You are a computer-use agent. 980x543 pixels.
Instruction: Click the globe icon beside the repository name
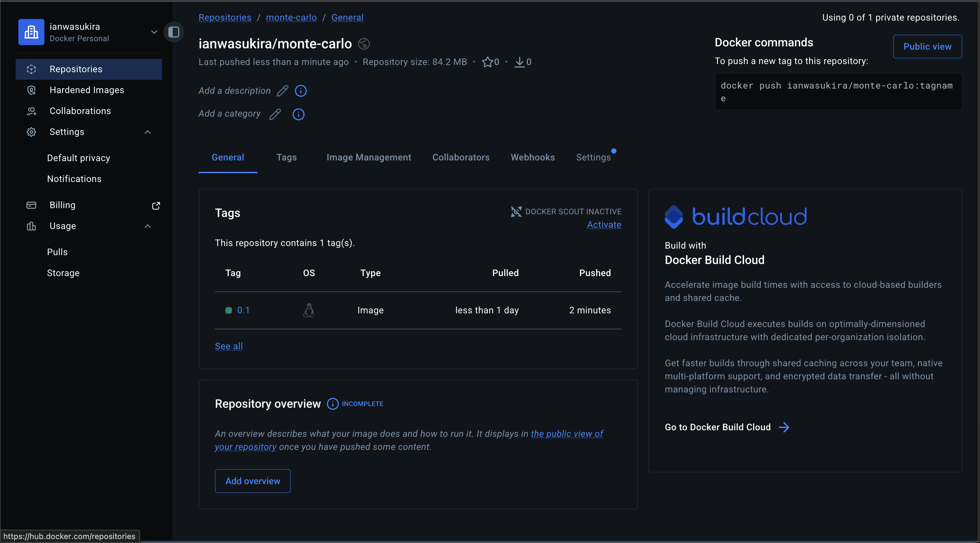(364, 43)
